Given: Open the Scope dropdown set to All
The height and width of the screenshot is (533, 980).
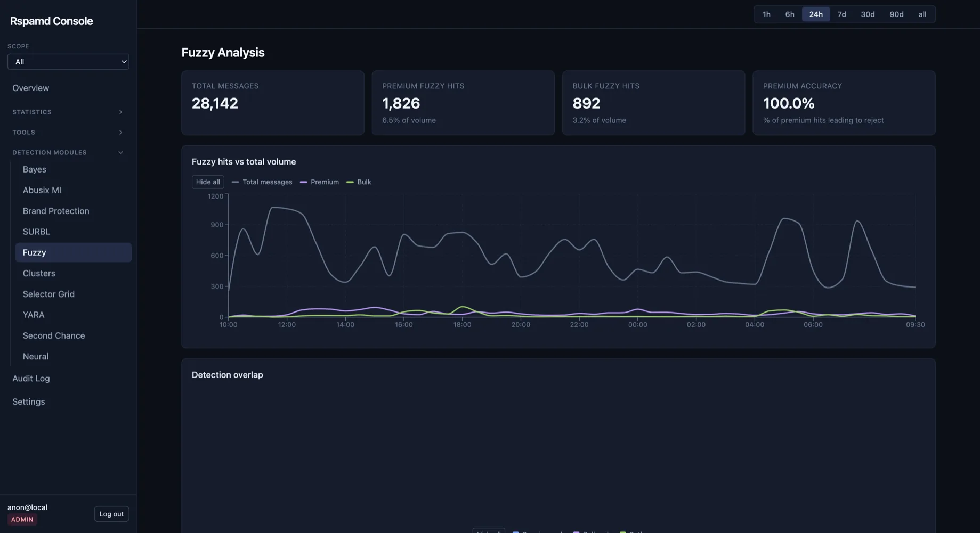Looking at the screenshot, I should [x=68, y=62].
